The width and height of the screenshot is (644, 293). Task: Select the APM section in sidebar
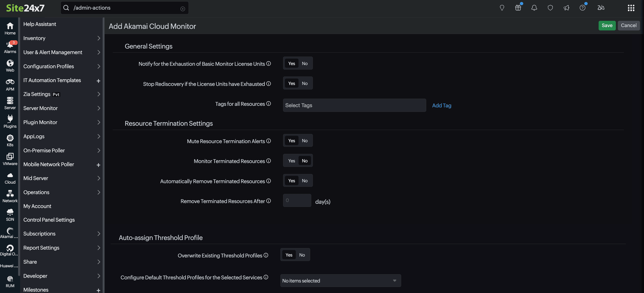[x=10, y=84]
